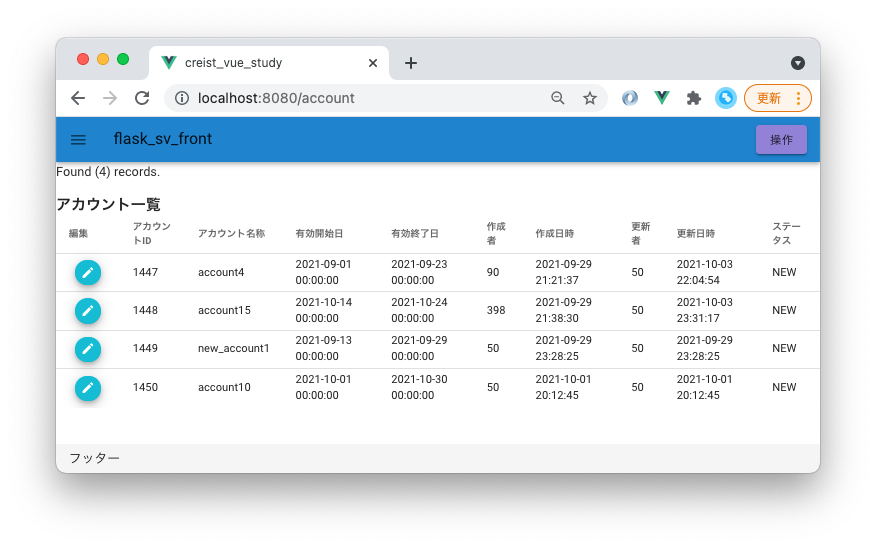Click the account10 name cell

click(224, 387)
